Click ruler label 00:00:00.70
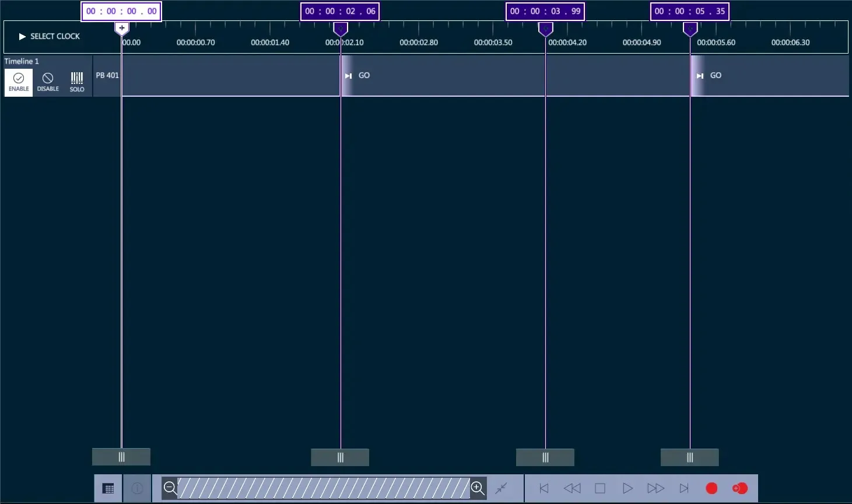The height and width of the screenshot is (504, 852). click(x=196, y=43)
